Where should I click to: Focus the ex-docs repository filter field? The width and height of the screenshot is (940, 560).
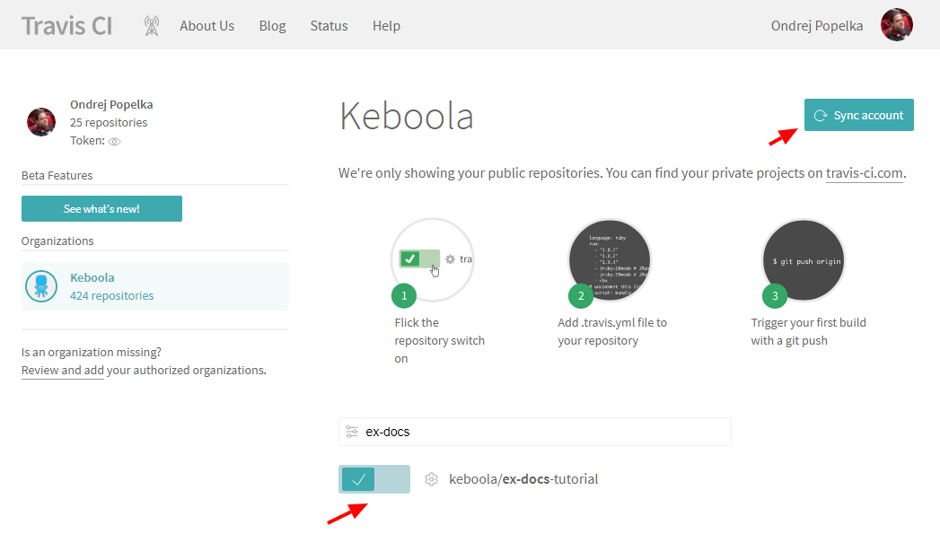(535, 432)
